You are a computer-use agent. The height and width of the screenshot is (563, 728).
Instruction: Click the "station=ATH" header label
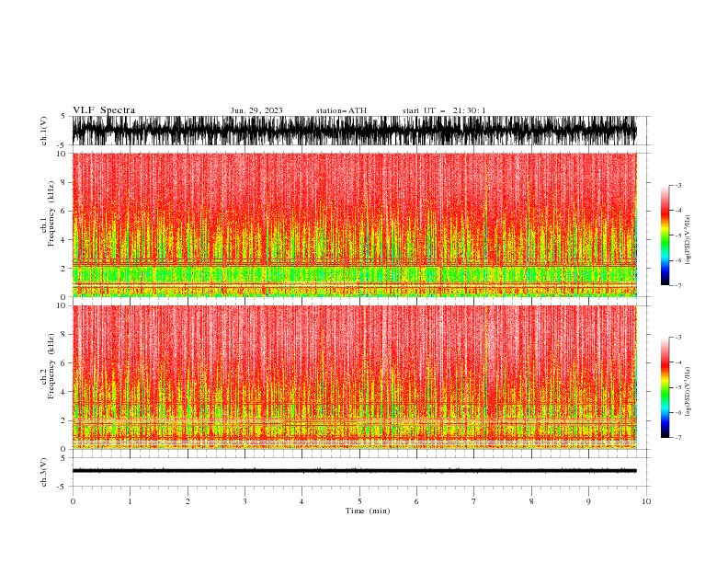pyautogui.click(x=341, y=110)
